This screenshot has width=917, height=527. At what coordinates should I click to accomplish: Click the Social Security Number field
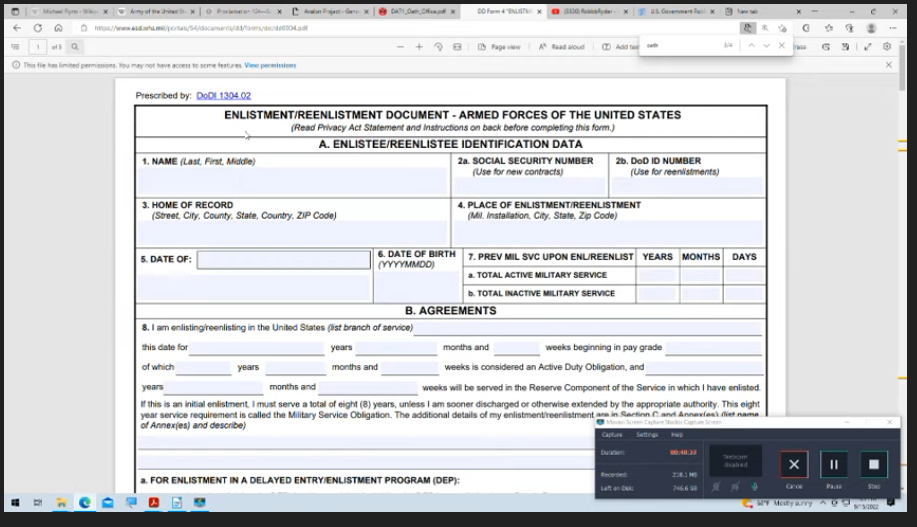pyautogui.click(x=529, y=187)
